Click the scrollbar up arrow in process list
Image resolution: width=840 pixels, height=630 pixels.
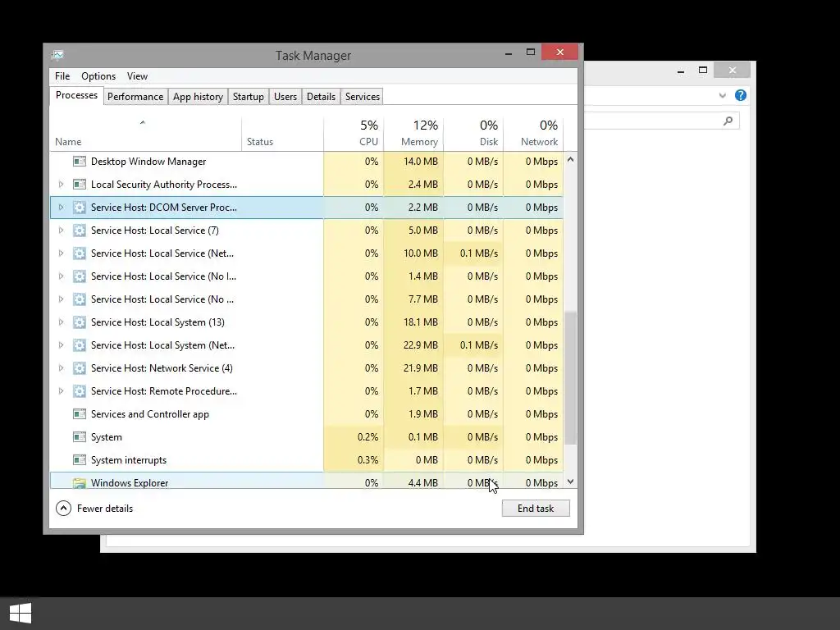click(x=571, y=160)
